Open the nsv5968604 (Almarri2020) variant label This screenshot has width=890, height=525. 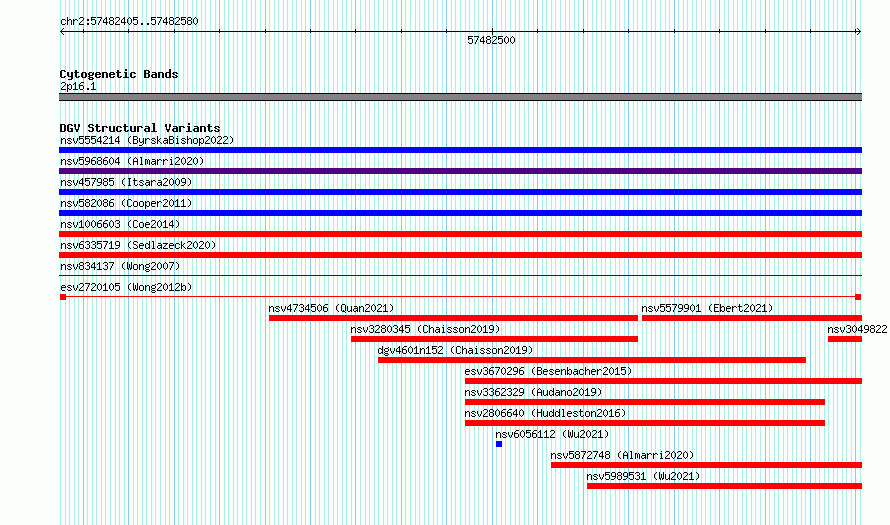pos(132,161)
